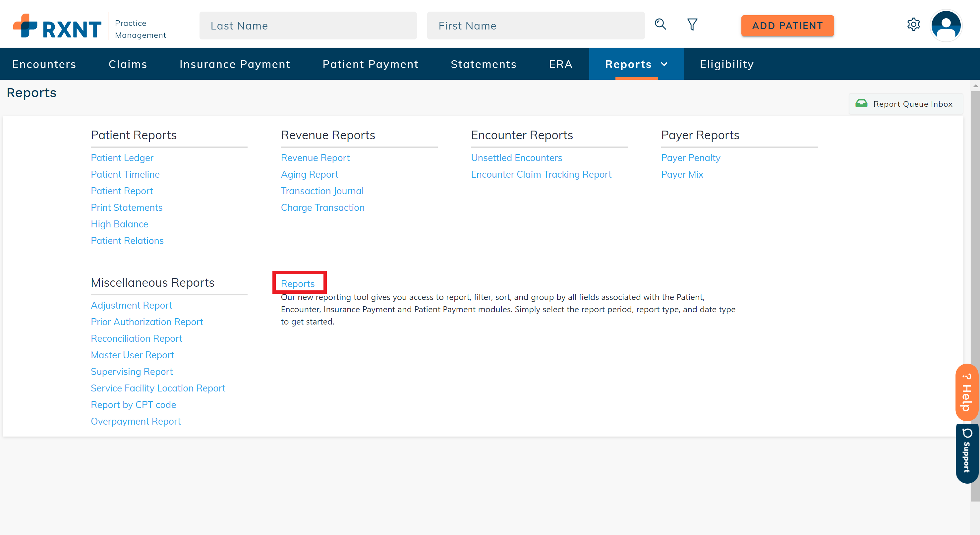The height and width of the screenshot is (535, 980).
Task: Open the filter funnel icon
Action: point(692,25)
